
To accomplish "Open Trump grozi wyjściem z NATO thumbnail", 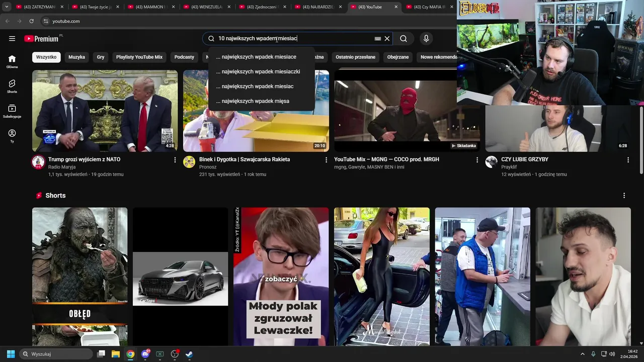I will click(105, 111).
